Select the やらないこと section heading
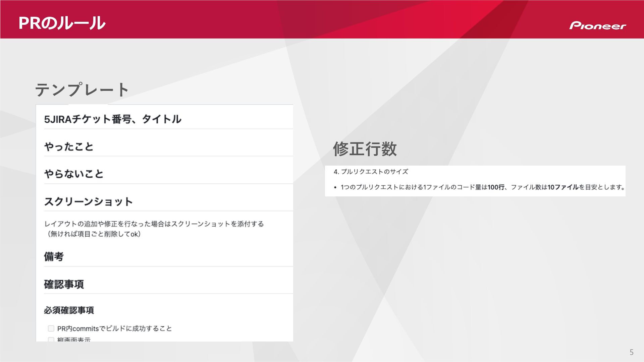Image resolution: width=644 pixels, height=362 pixels. coord(74,174)
